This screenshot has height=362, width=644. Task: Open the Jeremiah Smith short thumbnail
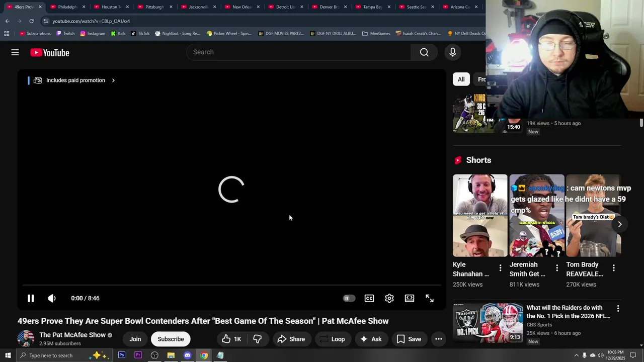point(537,216)
